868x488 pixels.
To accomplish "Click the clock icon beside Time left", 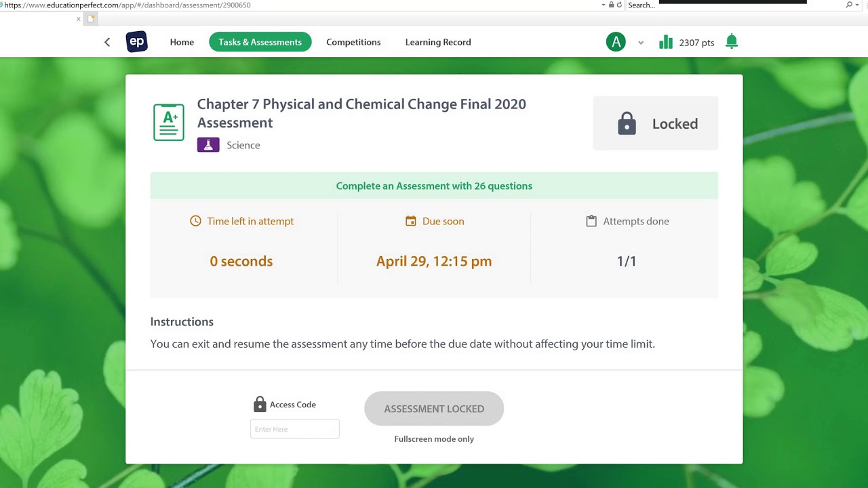I will click(195, 221).
